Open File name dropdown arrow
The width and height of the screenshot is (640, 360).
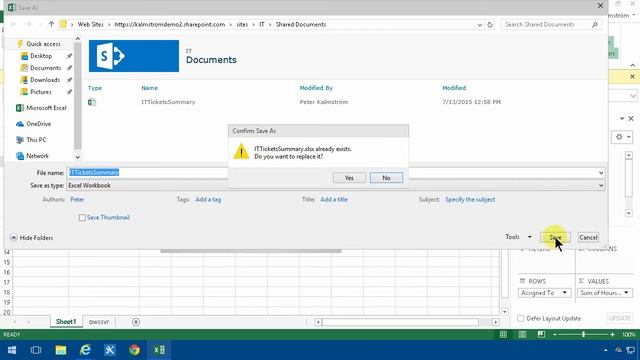coord(601,173)
